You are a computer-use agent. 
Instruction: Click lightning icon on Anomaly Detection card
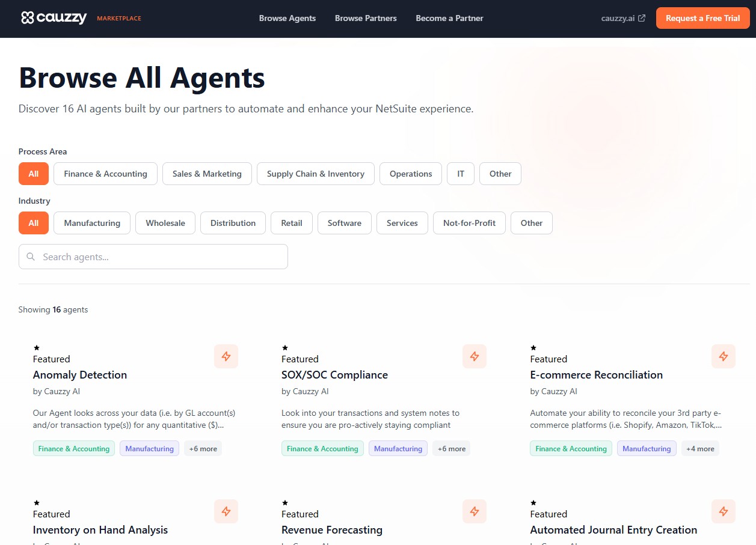coord(226,356)
